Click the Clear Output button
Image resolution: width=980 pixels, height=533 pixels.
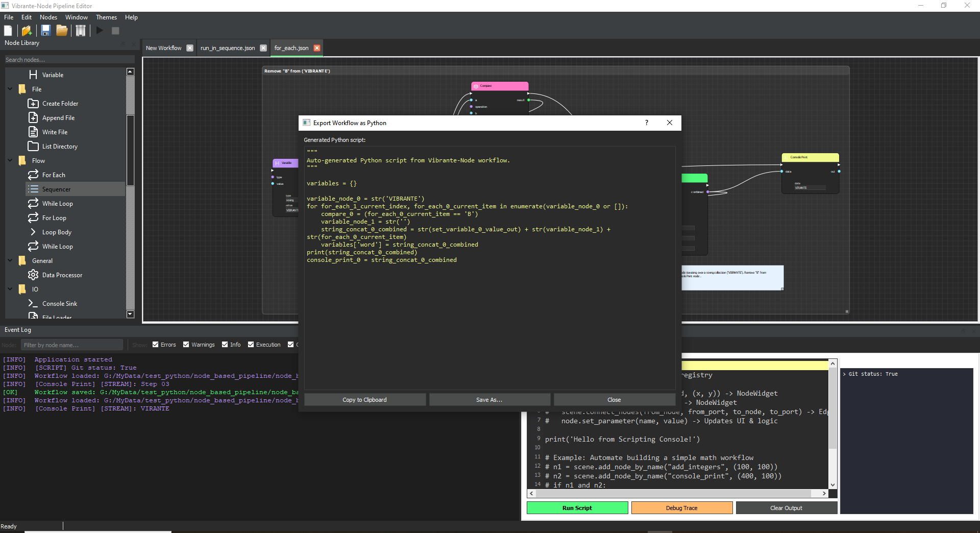click(786, 508)
